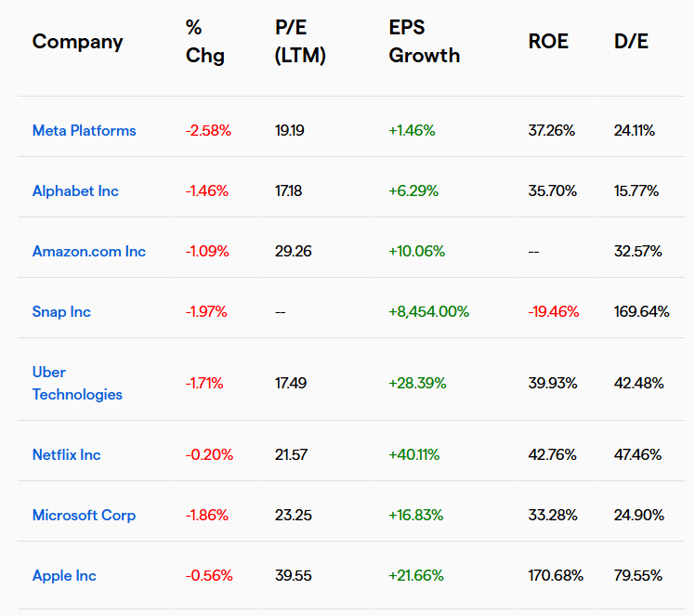This screenshot has height=616, width=695.
Task: Select Apple's ROE value 170.68%
Action: [x=556, y=575]
